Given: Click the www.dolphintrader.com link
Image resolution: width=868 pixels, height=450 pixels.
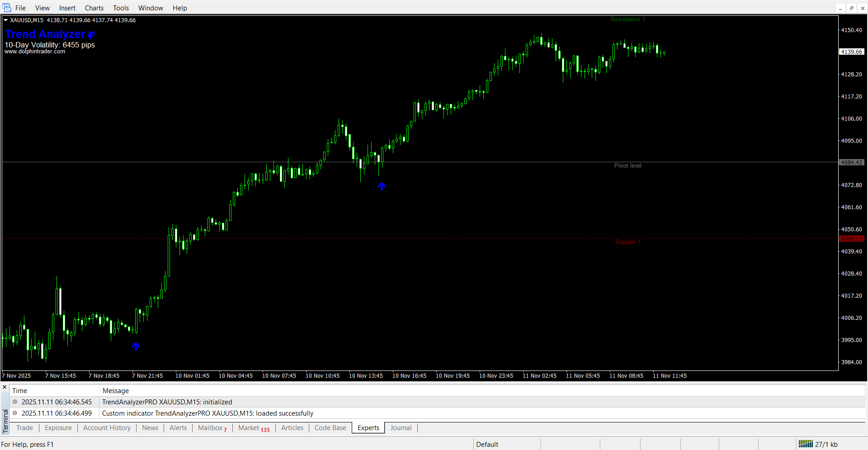Looking at the screenshot, I should click(x=35, y=52).
